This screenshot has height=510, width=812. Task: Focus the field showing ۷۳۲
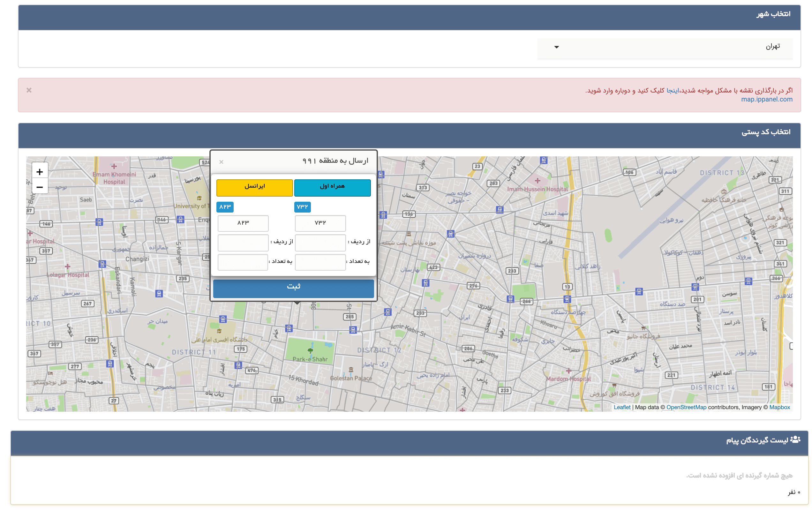coord(320,223)
